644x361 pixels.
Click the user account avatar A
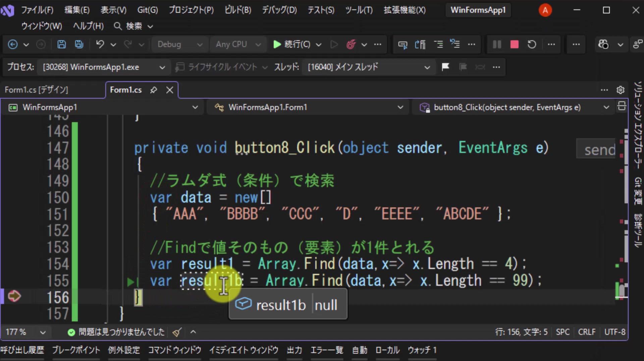pyautogui.click(x=545, y=10)
